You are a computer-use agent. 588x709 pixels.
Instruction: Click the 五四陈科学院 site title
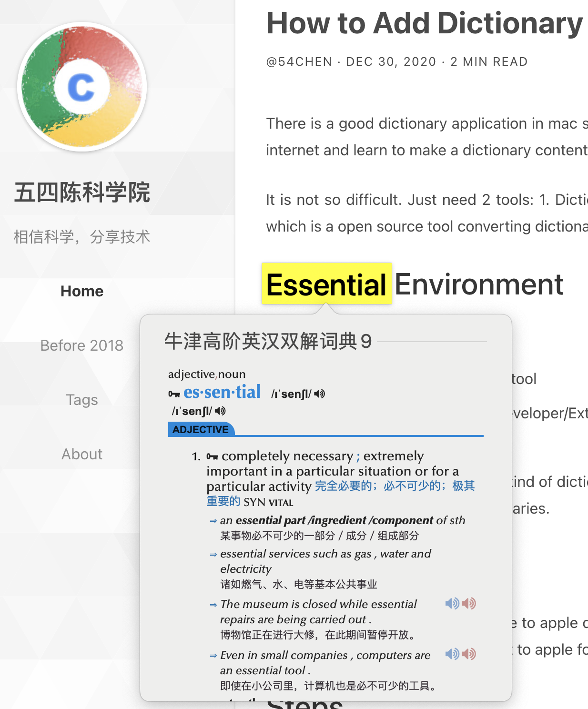pos(82,192)
